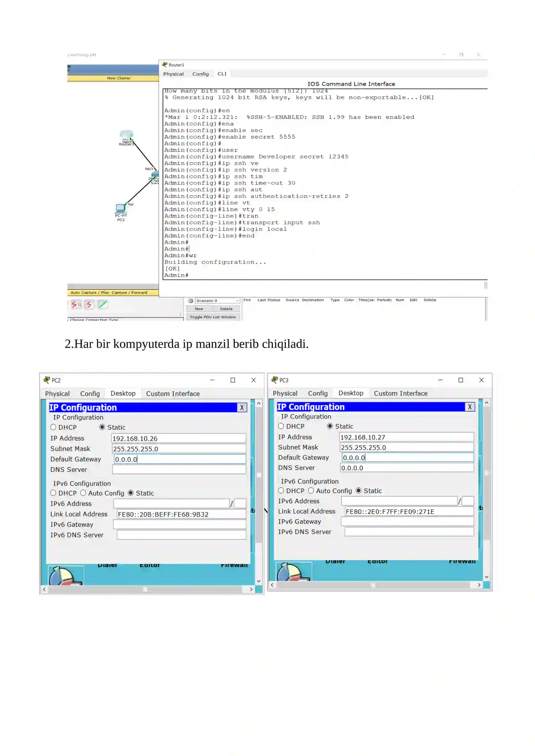Open Custom Interface tab in PC2 window

pos(173,394)
